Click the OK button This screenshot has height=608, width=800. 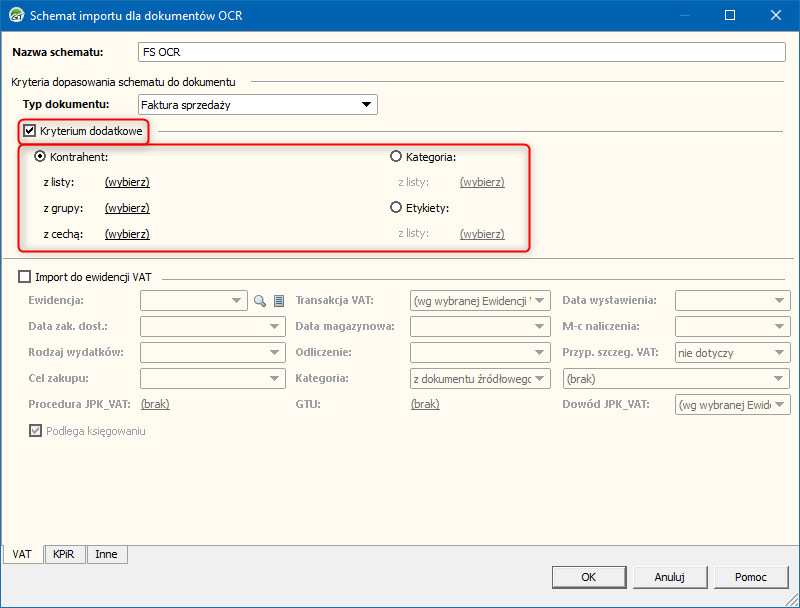[589, 577]
